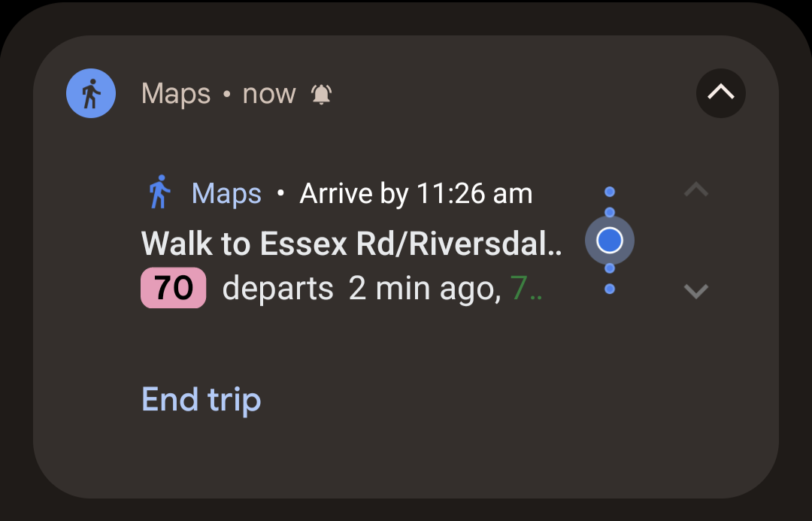Tap step dot just below current indicator
Viewport: 812px width, 521px height.
[x=610, y=268]
